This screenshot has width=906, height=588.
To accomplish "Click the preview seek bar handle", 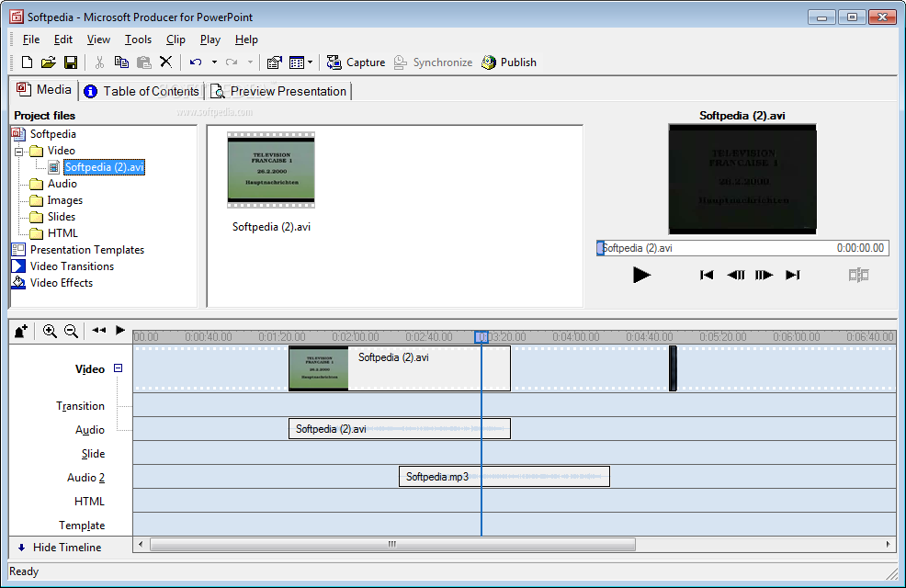I will pos(600,248).
